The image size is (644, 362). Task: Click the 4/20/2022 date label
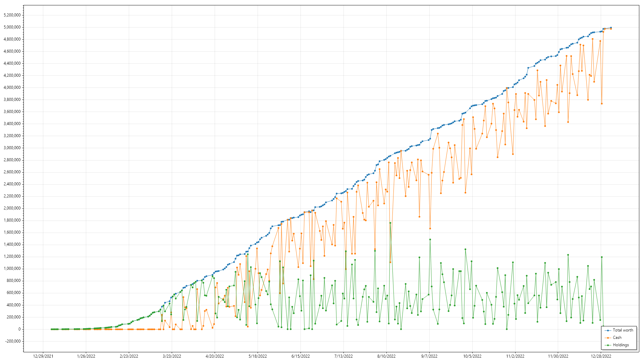coord(215,356)
